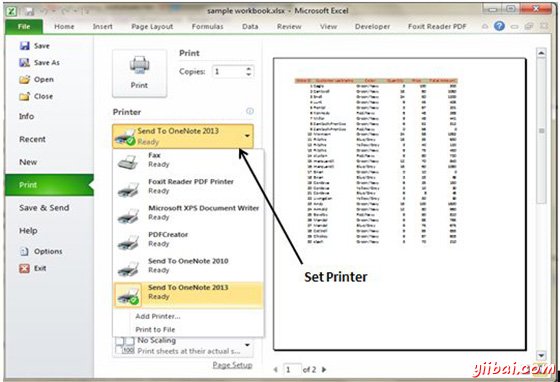Click the No Scaling icon
Image resolution: width=560 pixels, height=382 pixels.
click(x=125, y=346)
